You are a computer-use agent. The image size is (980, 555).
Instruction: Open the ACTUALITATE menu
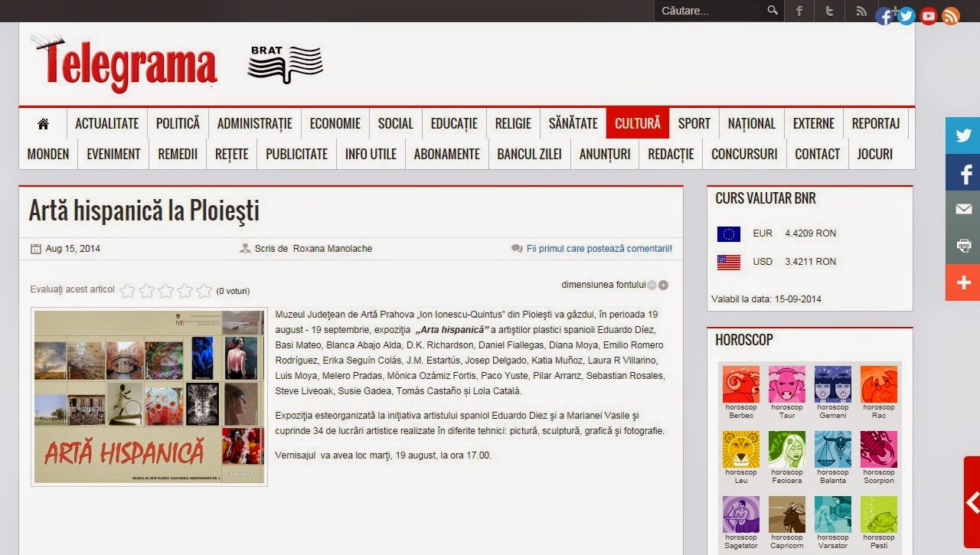coord(107,123)
